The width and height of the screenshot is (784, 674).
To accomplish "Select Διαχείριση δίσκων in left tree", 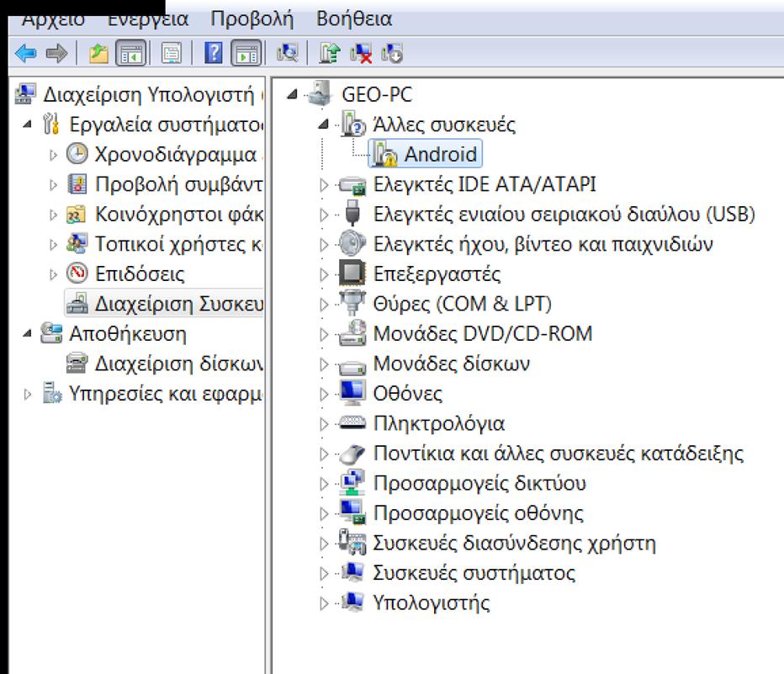I will (178, 364).
